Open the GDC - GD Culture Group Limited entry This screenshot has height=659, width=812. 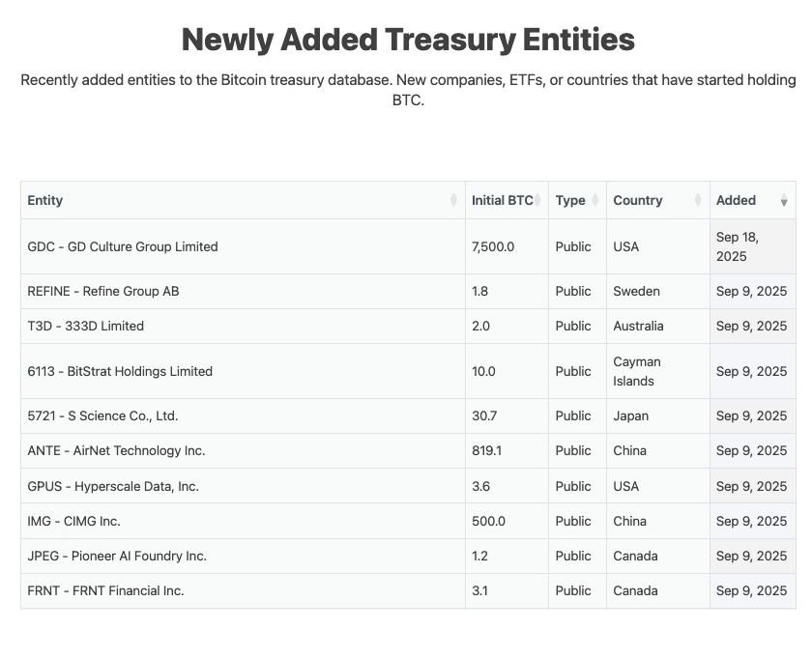coord(123,246)
